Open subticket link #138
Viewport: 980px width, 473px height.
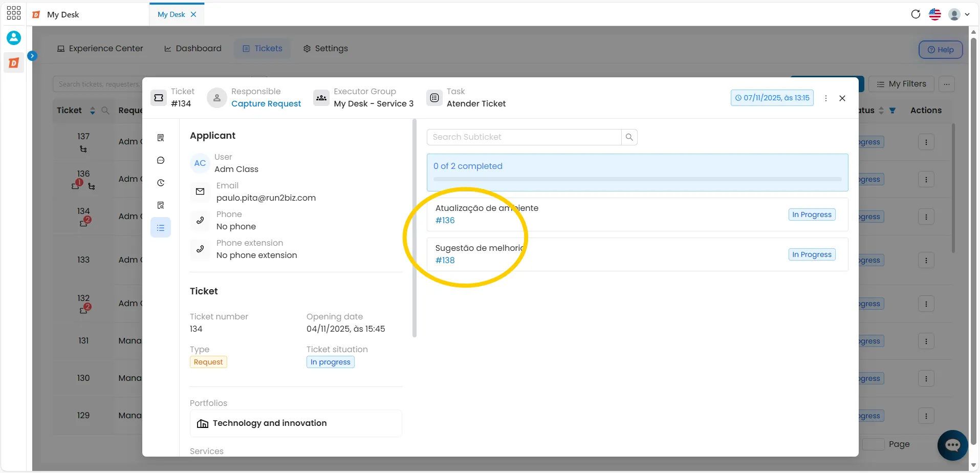pyautogui.click(x=445, y=260)
